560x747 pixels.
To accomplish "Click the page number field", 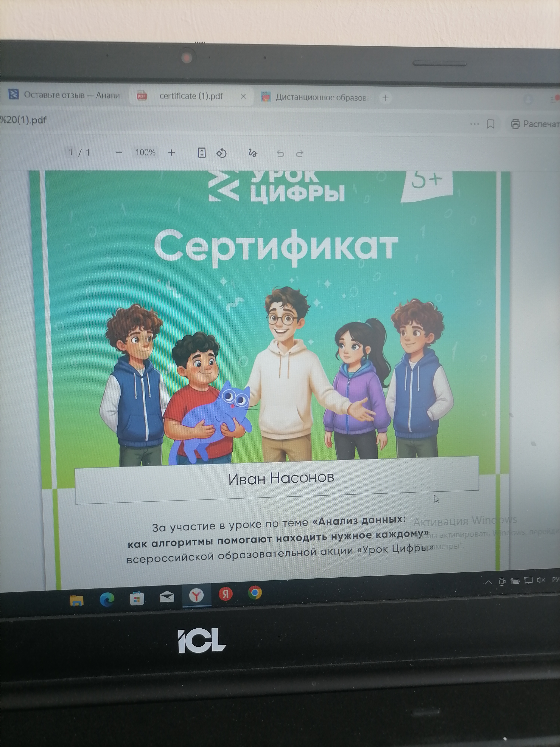I will point(71,152).
